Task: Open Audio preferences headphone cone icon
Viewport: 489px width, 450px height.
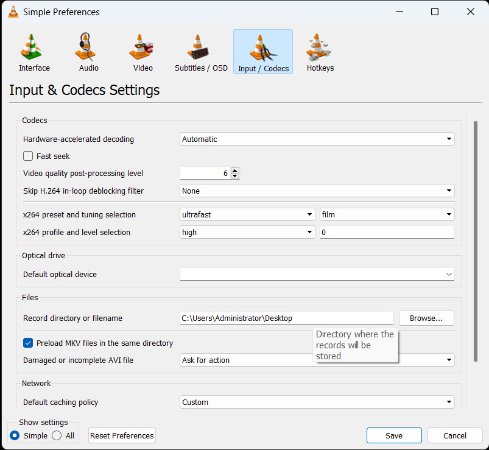Action: (x=85, y=47)
